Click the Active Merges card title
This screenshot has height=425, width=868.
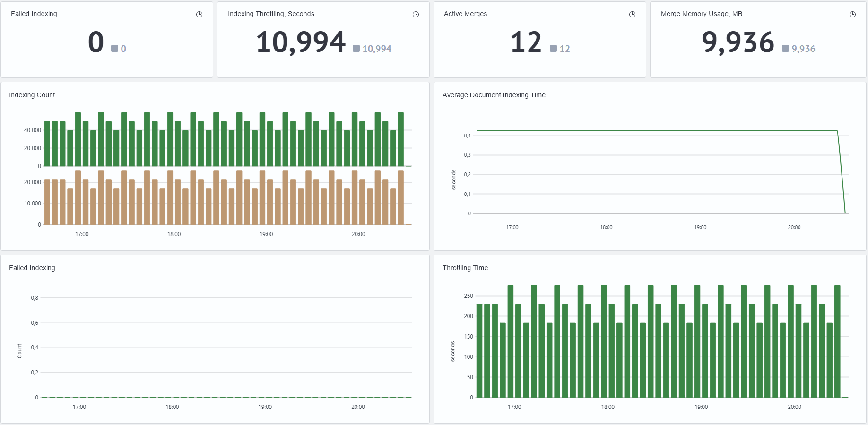point(465,14)
